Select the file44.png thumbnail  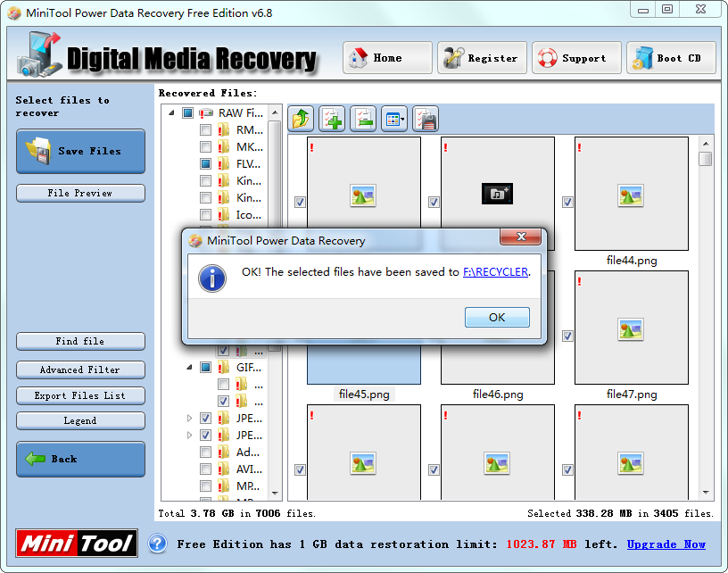632,194
